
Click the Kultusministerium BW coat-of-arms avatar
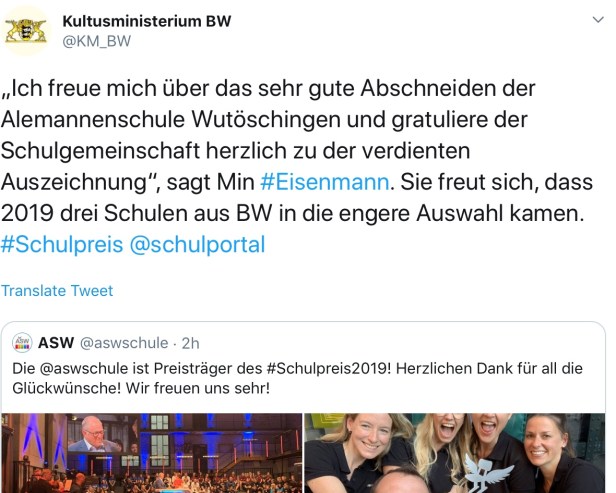[x=25, y=31]
